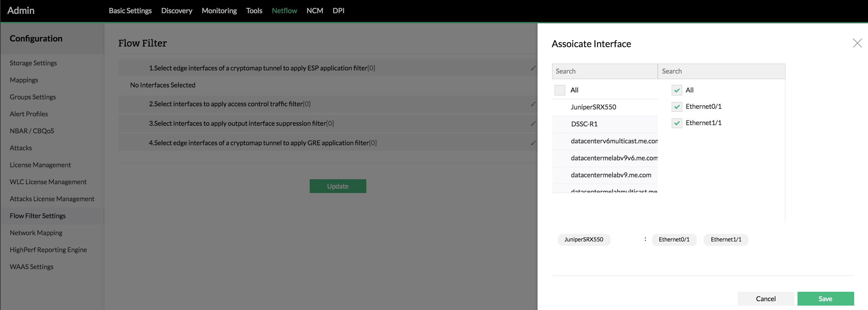Viewport: 868px width, 310px height.
Task: Edit the output interface suppression filter
Action: click(x=533, y=124)
